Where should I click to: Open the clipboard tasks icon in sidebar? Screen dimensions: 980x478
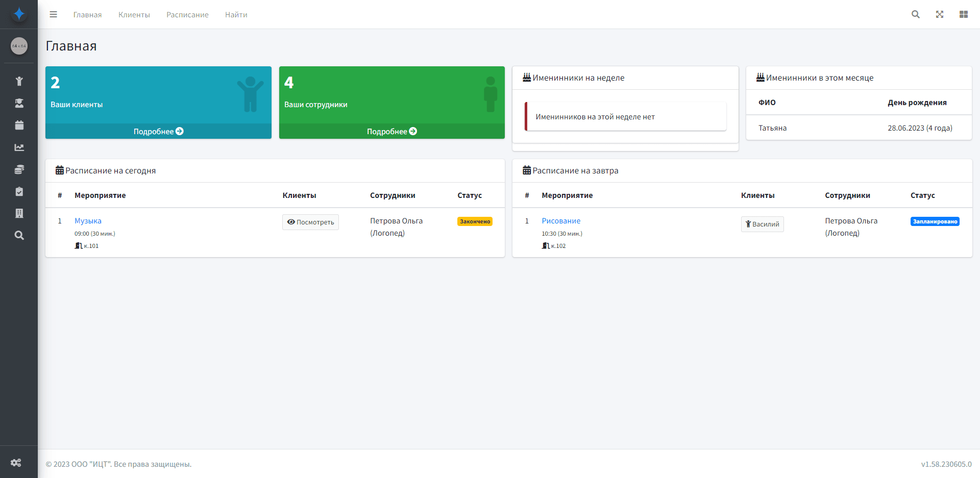(19, 191)
